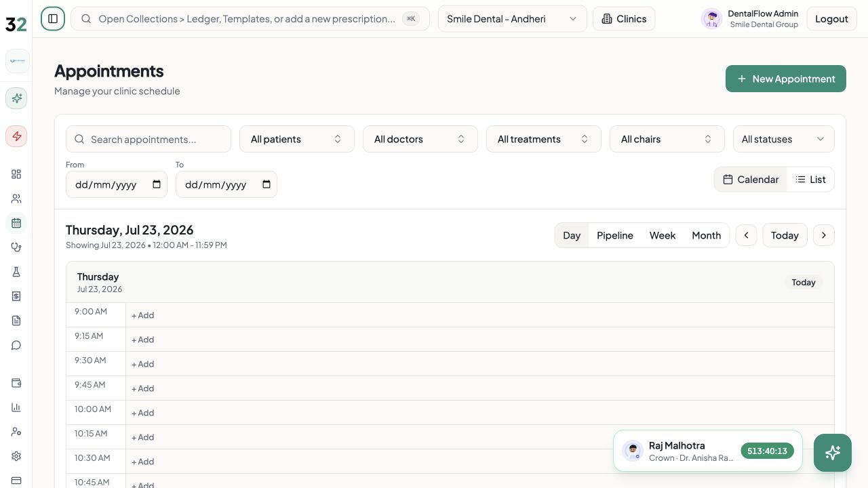Image resolution: width=868 pixels, height=488 pixels.
Task: Open the red lightning bolt quick actions
Action: pos(16,136)
